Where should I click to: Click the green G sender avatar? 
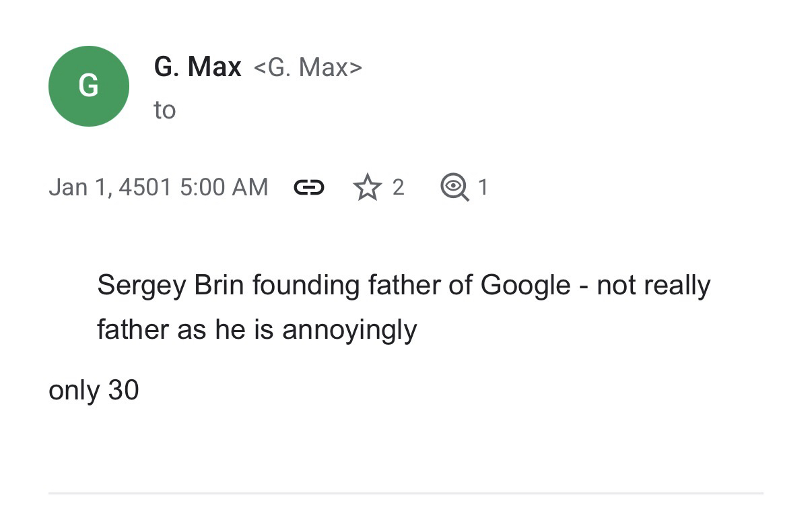point(88,86)
